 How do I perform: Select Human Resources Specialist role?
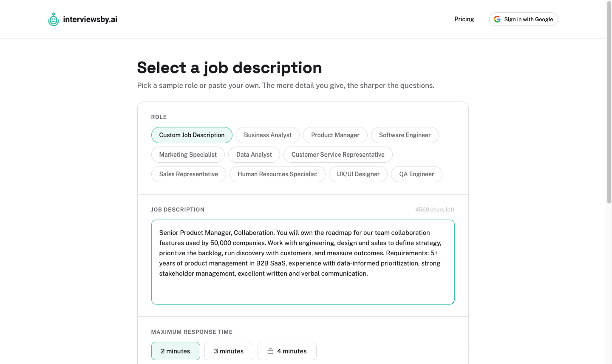[x=278, y=174]
